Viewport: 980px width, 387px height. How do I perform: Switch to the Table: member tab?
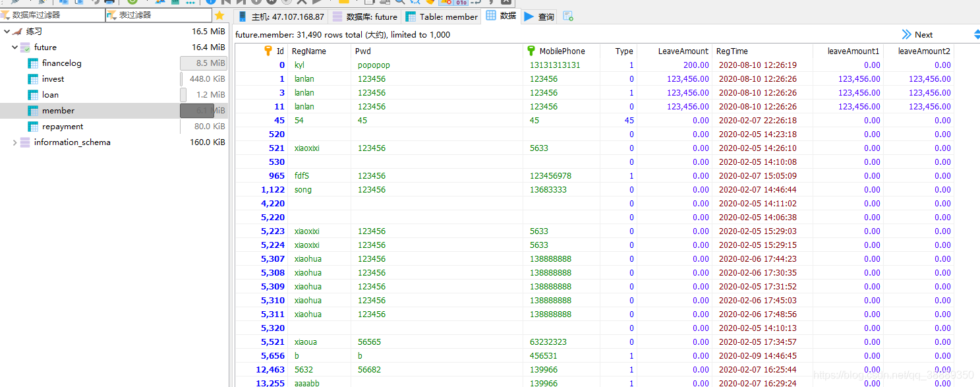[442, 16]
